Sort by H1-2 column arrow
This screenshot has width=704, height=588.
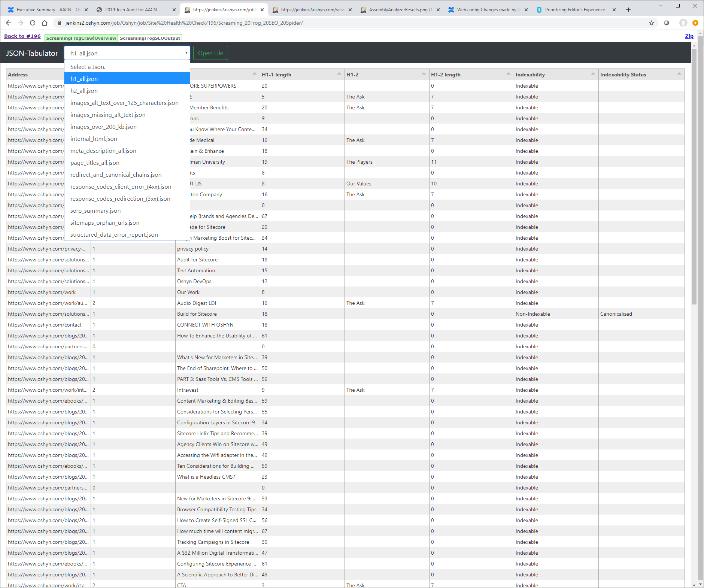coord(424,74)
